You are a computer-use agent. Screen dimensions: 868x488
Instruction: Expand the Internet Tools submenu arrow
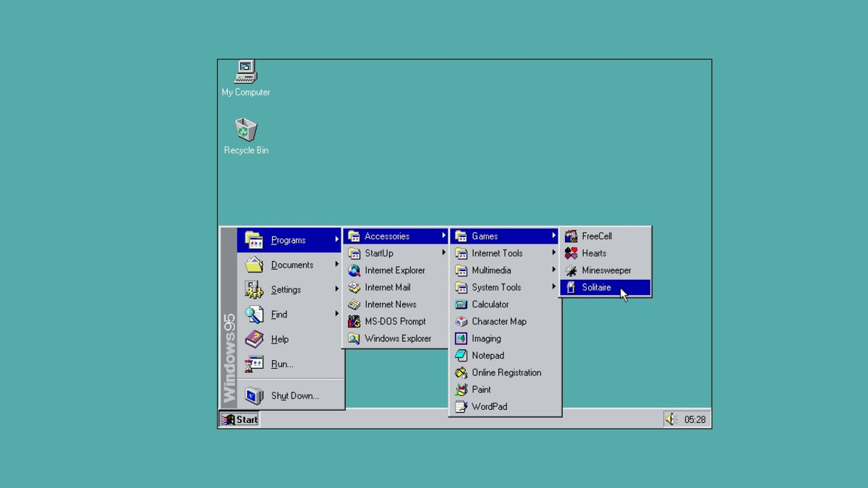pyautogui.click(x=553, y=253)
